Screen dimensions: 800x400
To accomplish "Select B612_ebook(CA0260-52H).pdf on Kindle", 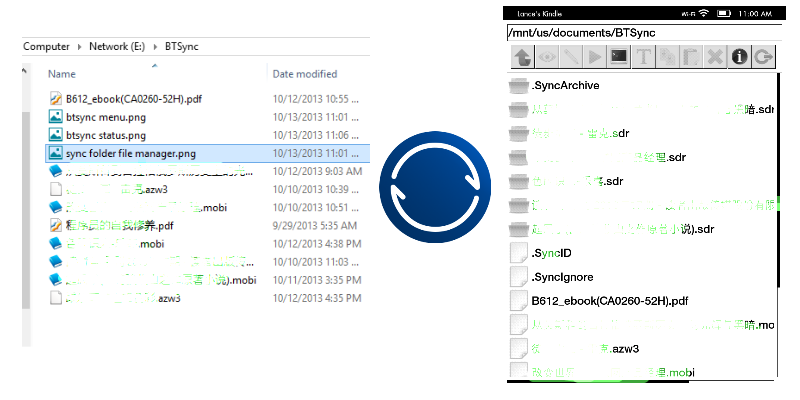I will 610,301.
